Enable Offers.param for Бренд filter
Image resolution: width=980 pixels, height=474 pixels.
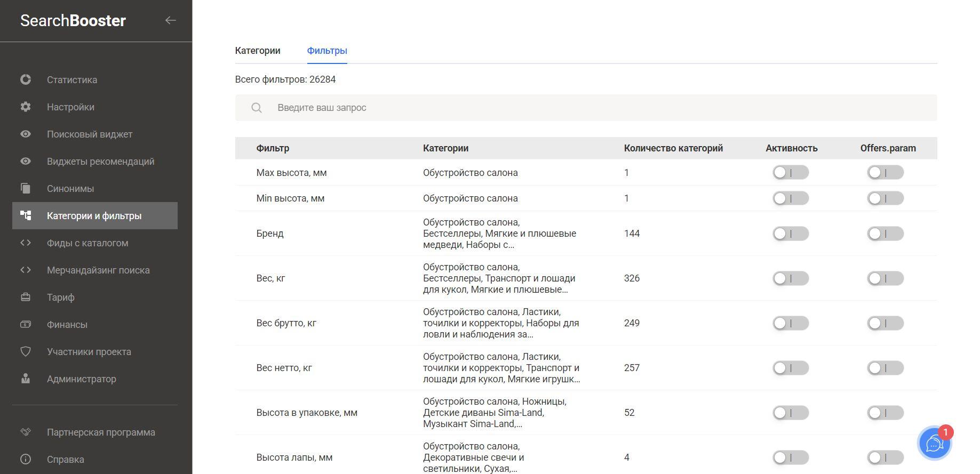[886, 234]
